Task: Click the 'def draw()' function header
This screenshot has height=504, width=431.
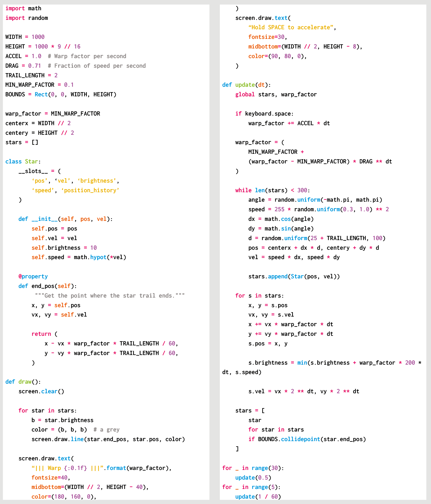Action: tap(23, 382)
